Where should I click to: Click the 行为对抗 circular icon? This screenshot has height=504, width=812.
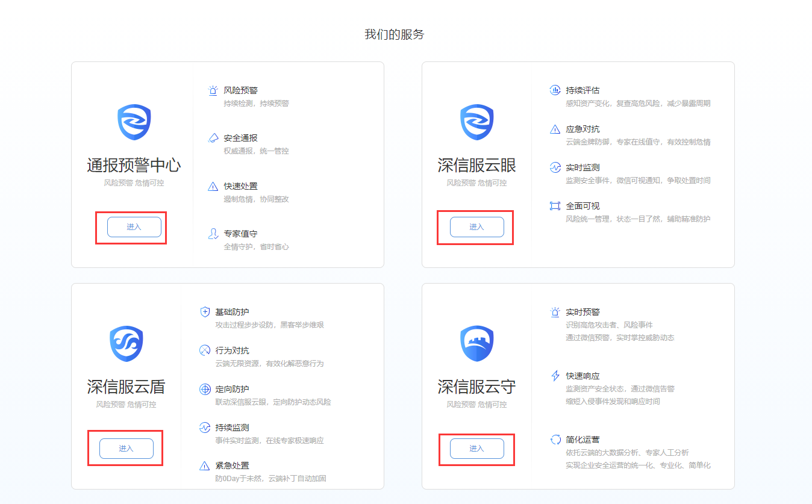pyautogui.click(x=205, y=350)
